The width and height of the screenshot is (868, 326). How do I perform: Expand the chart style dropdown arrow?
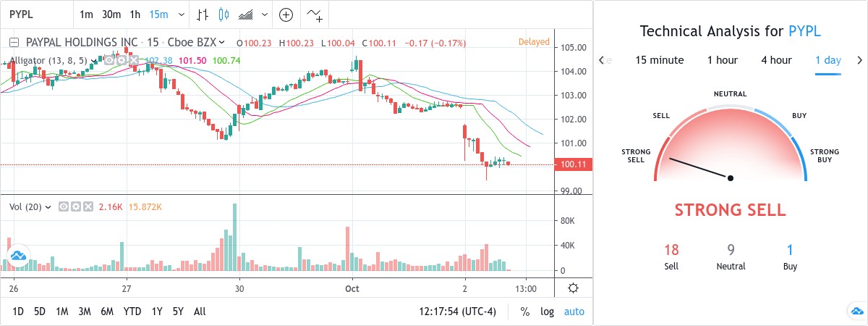[265, 14]
